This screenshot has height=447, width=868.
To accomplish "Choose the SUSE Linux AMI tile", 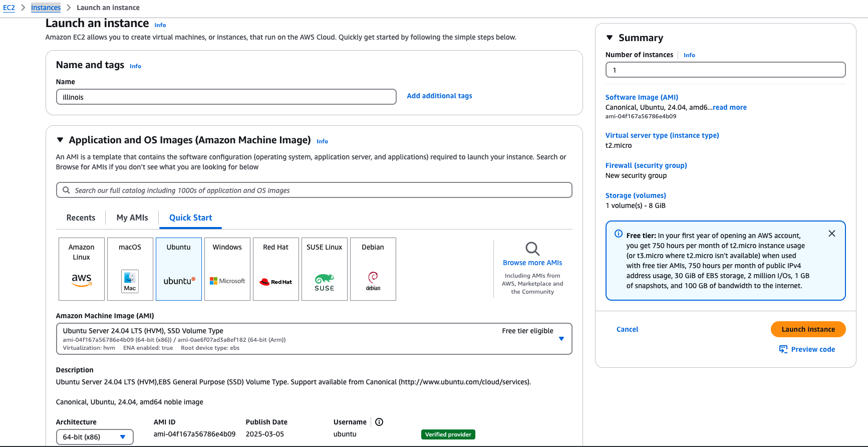I will tap(325, 269).
